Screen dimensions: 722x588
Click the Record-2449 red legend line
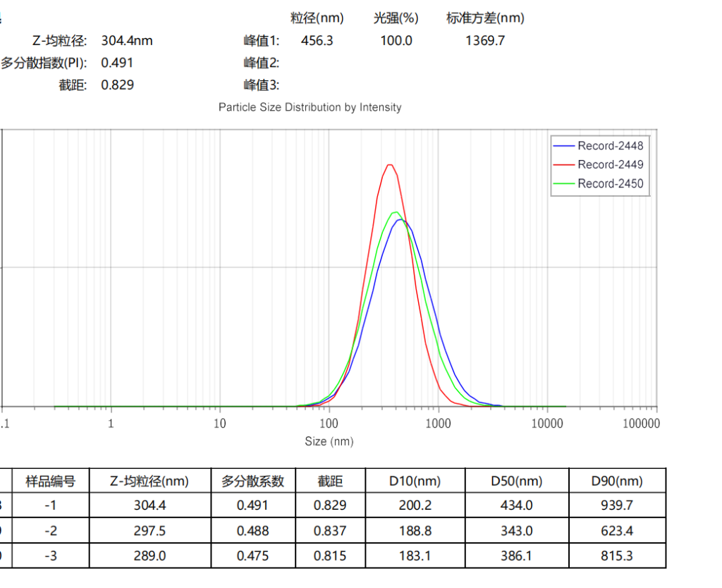tap(563, 165)
